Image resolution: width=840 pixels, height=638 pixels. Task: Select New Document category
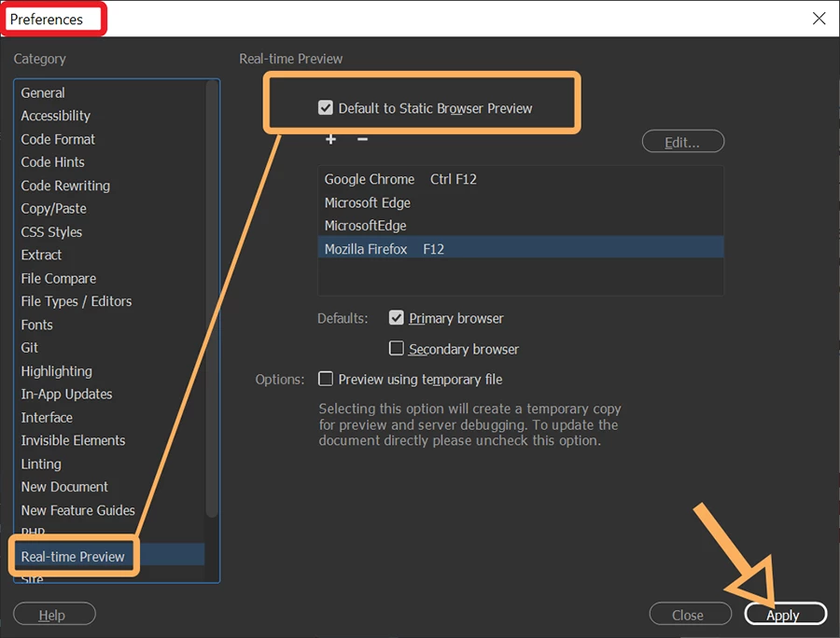click(64, 487)
